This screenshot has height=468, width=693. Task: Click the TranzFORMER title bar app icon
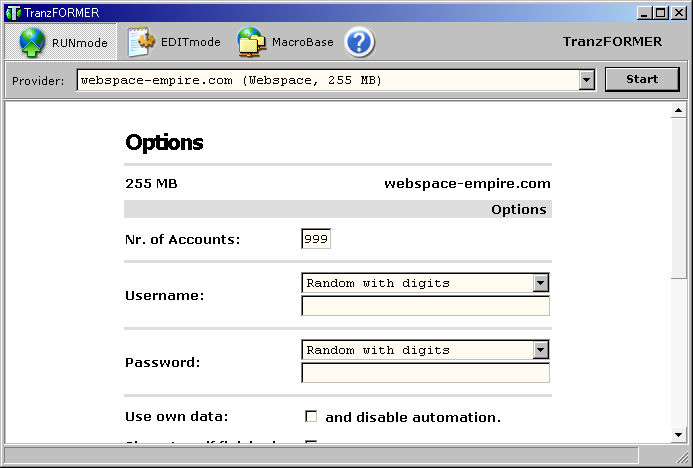13,13
